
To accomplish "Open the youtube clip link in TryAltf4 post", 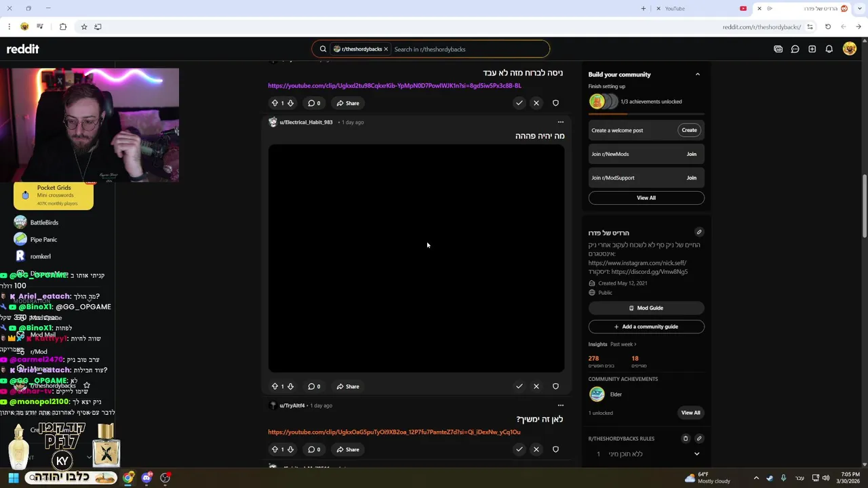I will (x=394, y=432).
